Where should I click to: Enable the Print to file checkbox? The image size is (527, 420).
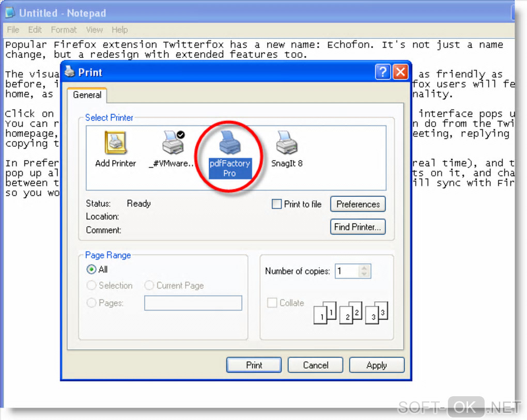coord(276,204)
